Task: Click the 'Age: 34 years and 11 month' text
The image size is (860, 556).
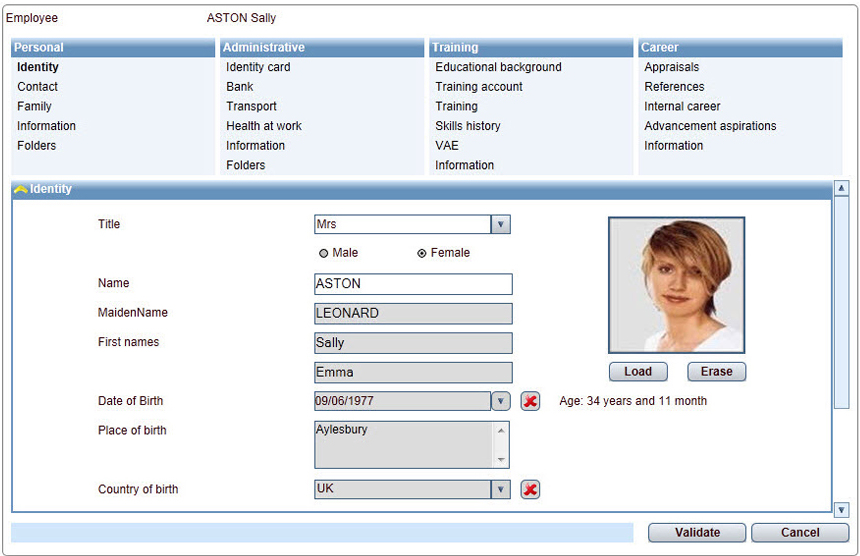Action: [633, 401]
